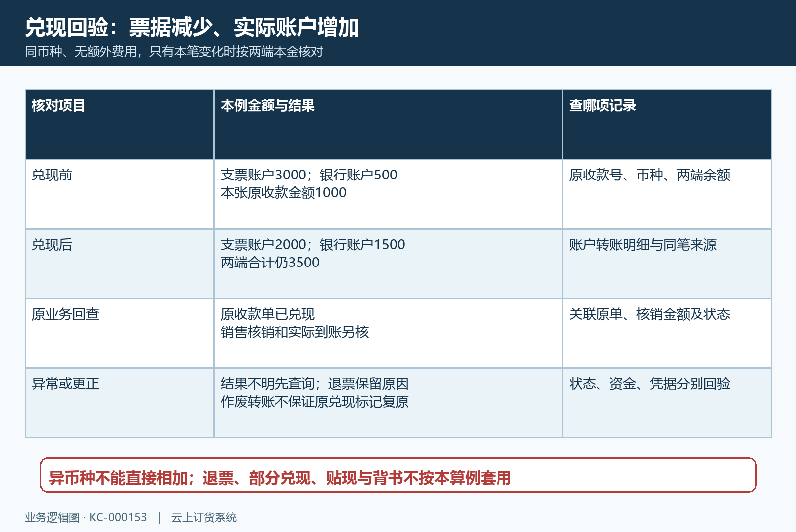Select text 支票账户2000;银行账户1500
Screen dimensions: 796x532
[x=313, y=245]
